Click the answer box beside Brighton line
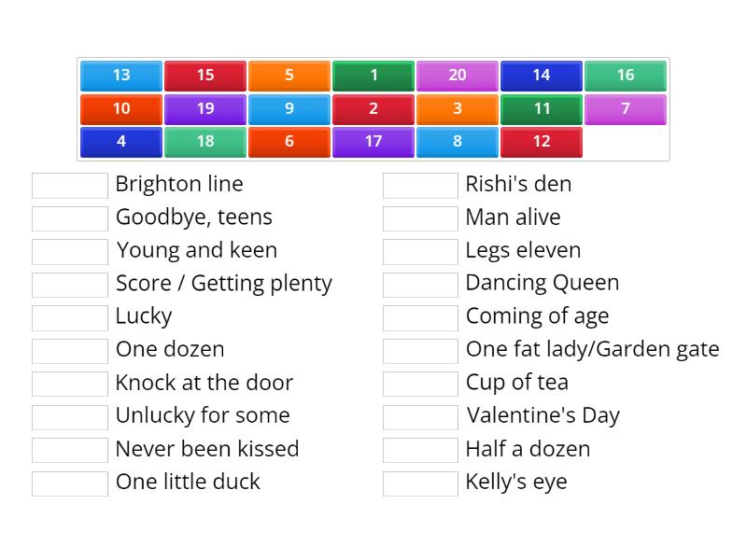Screen dimensions: 747x560 coord(69,184)
